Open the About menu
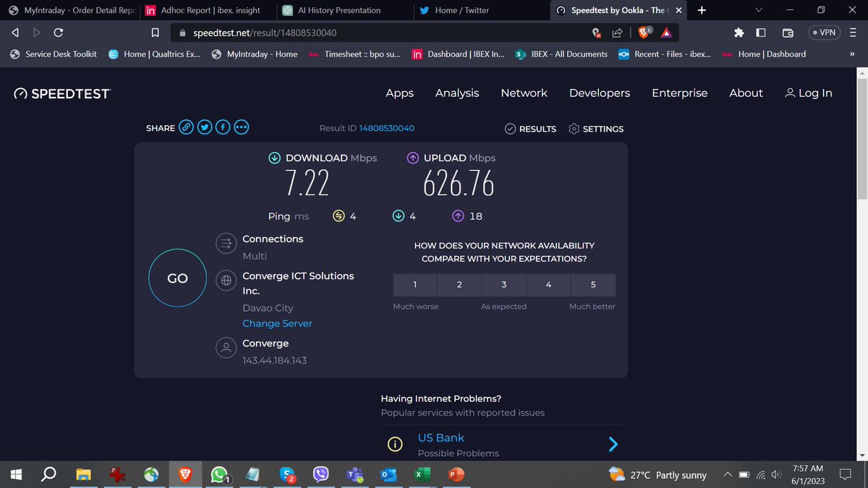The width and height of the screenshot is (868, 488). coord(746,93)
